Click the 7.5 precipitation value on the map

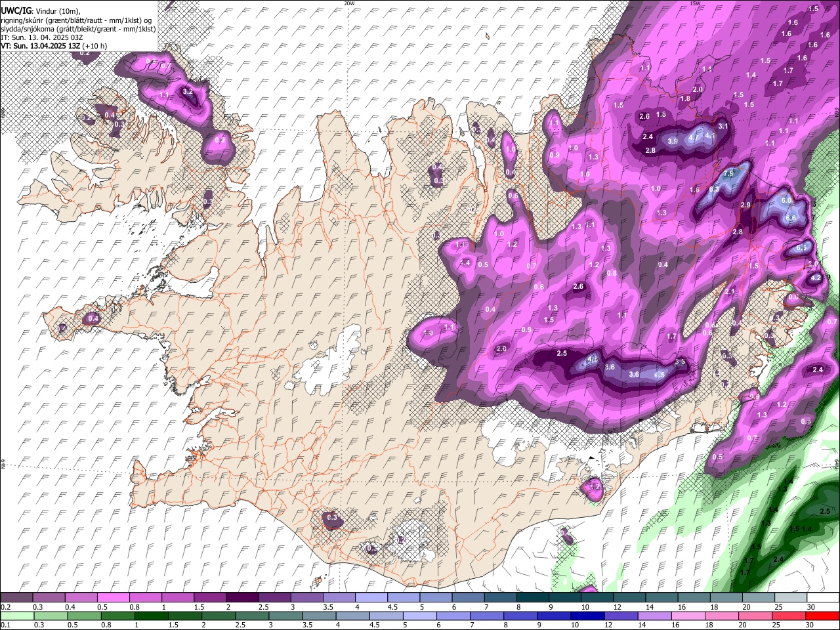click(728, 174)
